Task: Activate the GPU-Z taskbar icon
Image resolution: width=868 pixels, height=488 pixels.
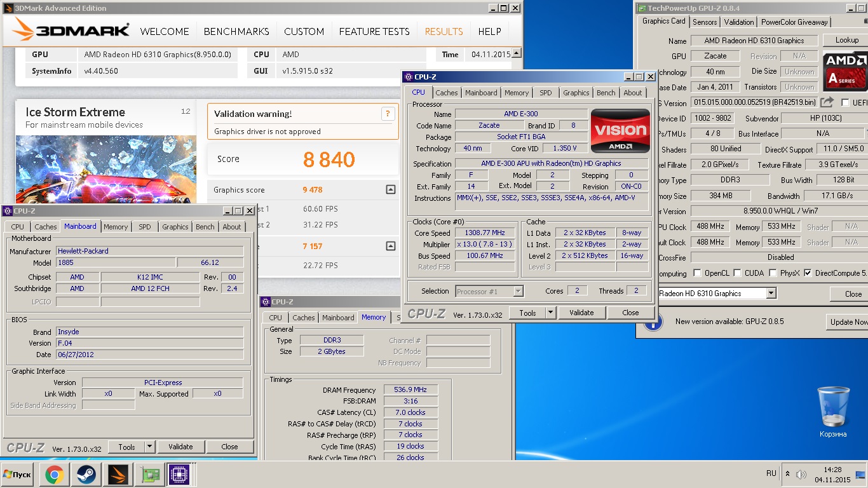Action: pyautogui.click(x=150, y=475)
